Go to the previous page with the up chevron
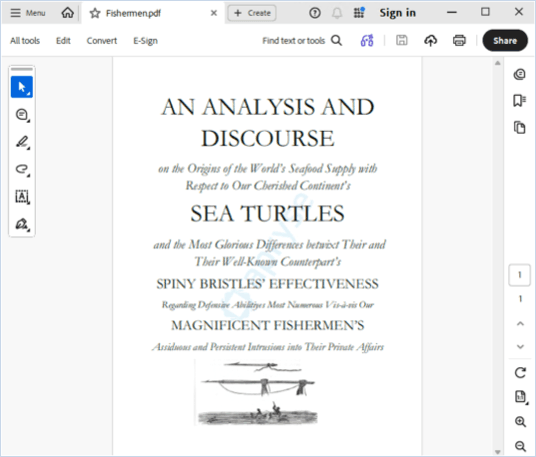 click(520, 323)
